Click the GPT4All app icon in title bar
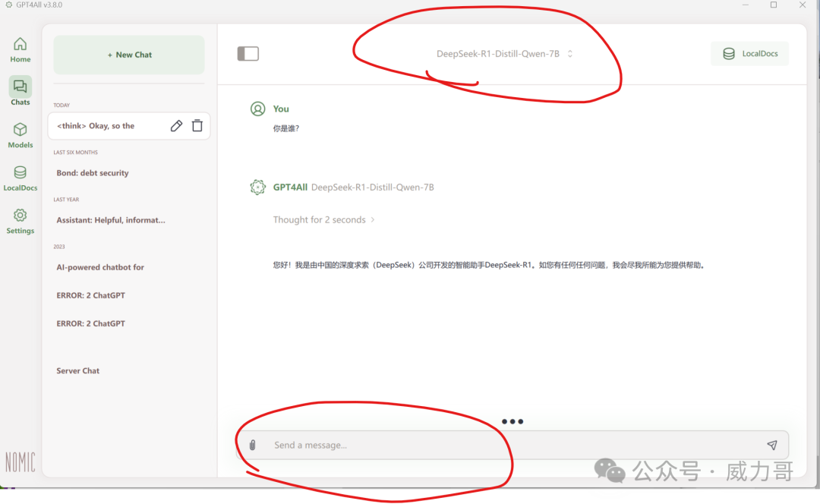Screen dimensions: 820x504 (8, 5)
